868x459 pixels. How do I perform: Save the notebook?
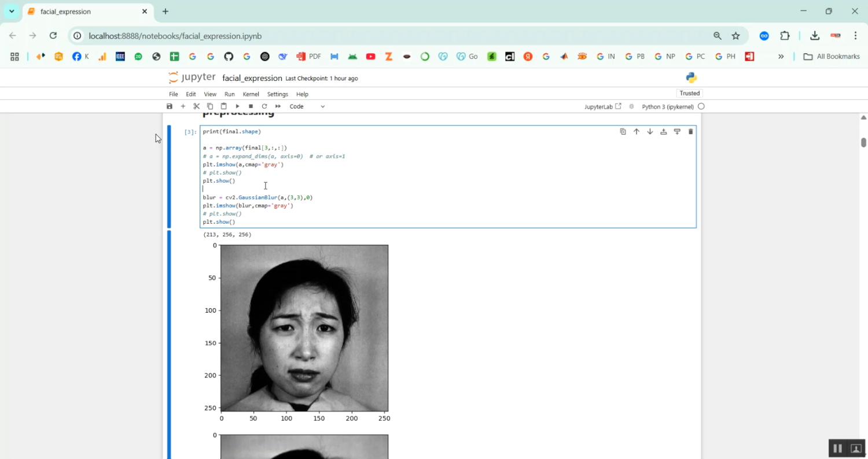click(x=170, y=106)
